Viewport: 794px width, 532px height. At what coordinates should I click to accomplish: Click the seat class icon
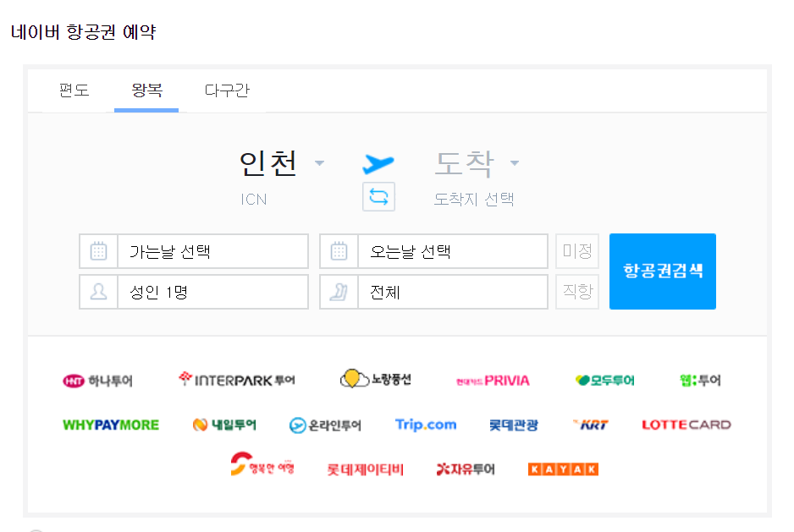click(339, 292)
